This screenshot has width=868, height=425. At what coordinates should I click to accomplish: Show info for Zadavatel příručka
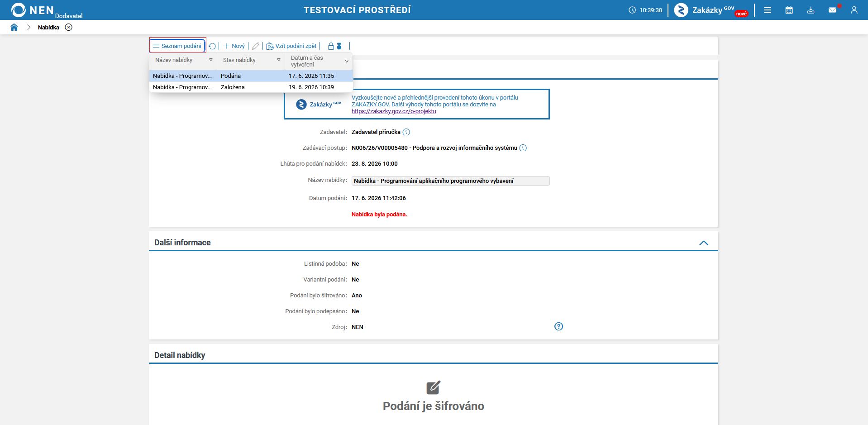(x=406, y=132)
